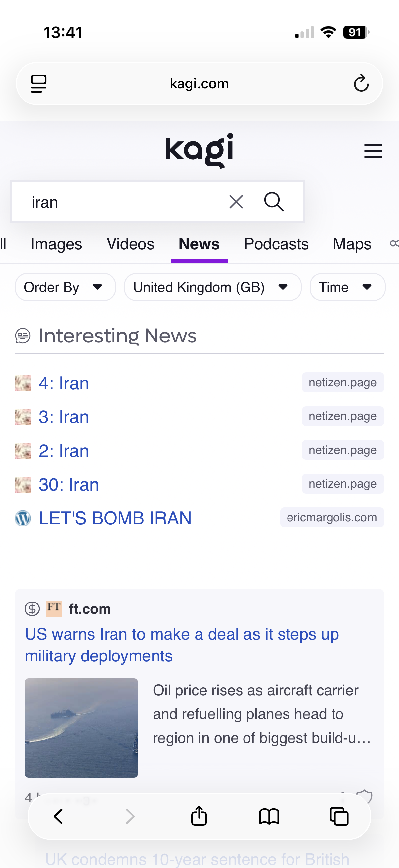This screenshot has height=868, width=399.
Task: Open United Kingdom (GB) region dropdown
Action: point(212,287)
